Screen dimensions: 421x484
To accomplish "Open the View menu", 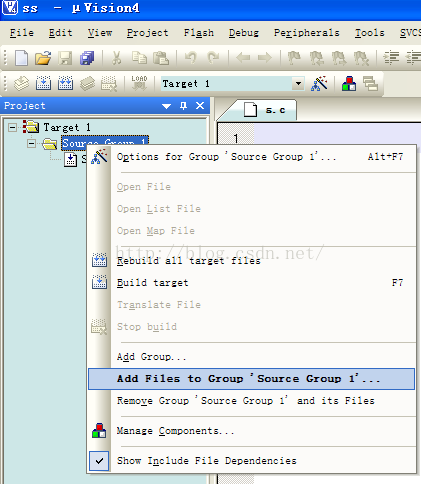I will [100, 33].
